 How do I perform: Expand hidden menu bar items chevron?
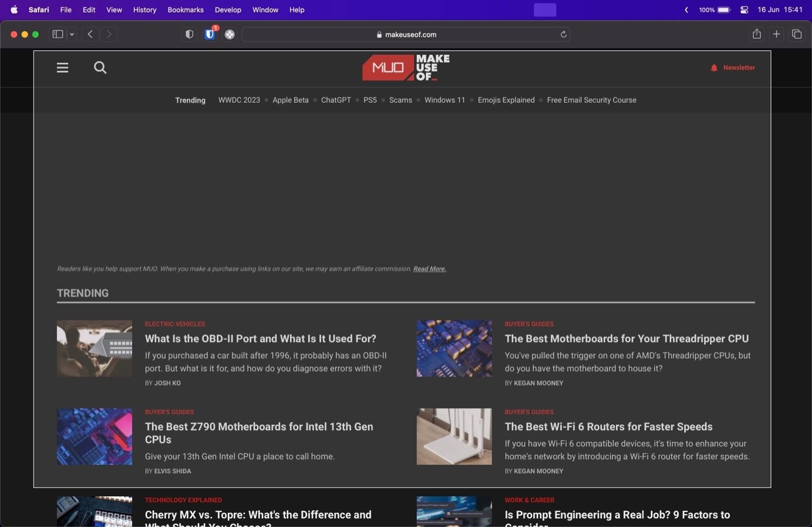pyautogui.click(x=686, y=10)
